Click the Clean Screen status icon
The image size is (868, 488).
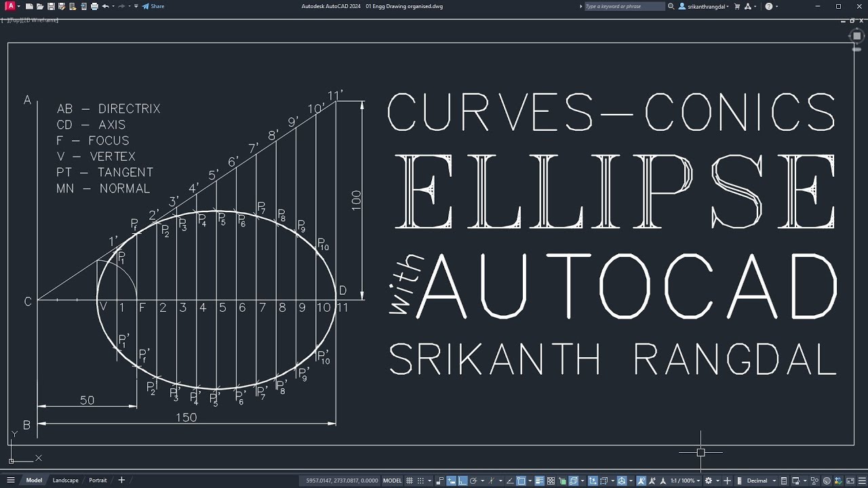click(x=849, y=481)
